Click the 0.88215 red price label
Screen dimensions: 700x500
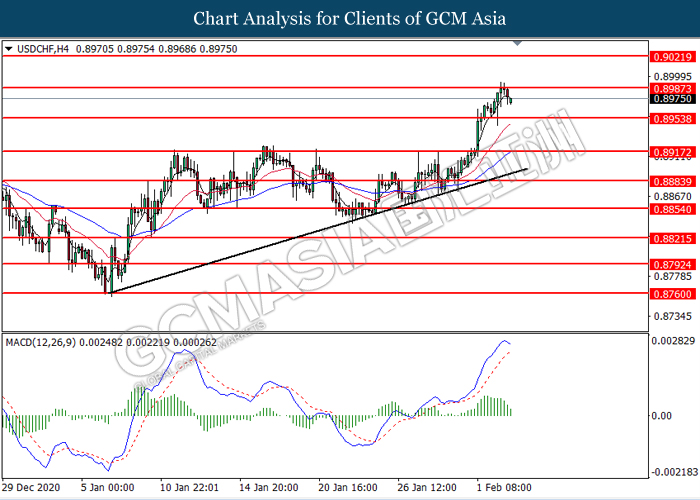click(670, 238)
